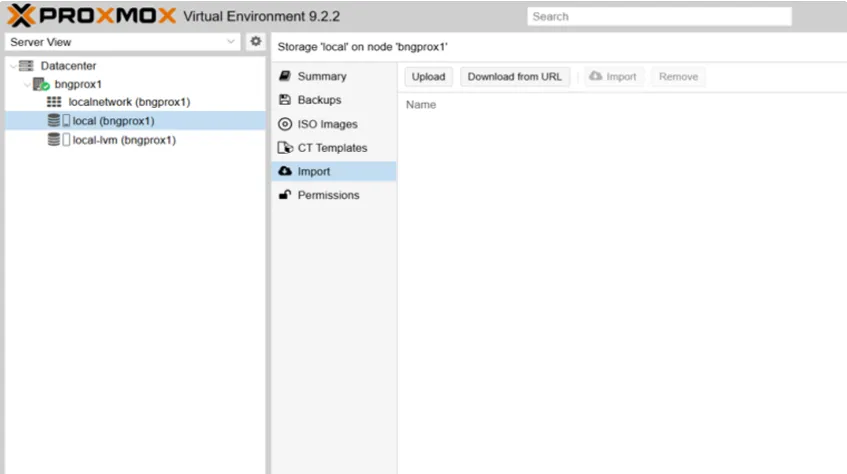Collapse the bngprox1 tree node

pyautogui.click(x=27, y=85)
